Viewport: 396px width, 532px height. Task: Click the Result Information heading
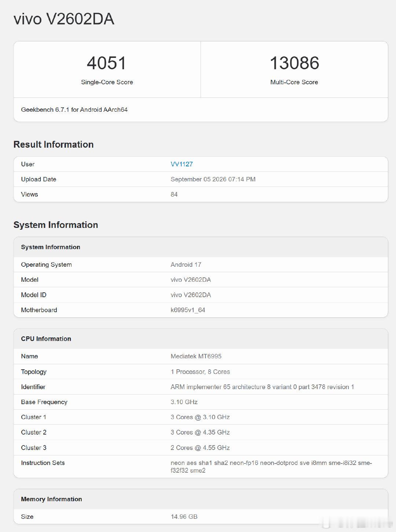click(54, 144)
